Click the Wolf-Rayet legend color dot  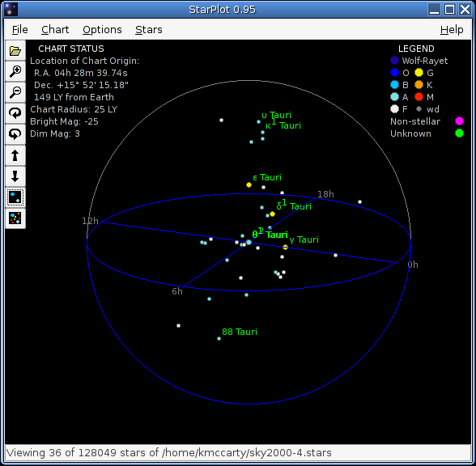point(395,61)
